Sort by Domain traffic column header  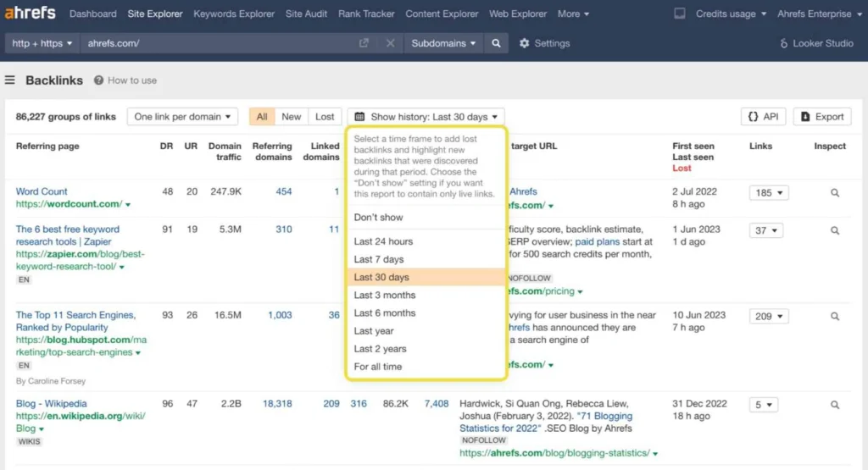click(225, 152)
